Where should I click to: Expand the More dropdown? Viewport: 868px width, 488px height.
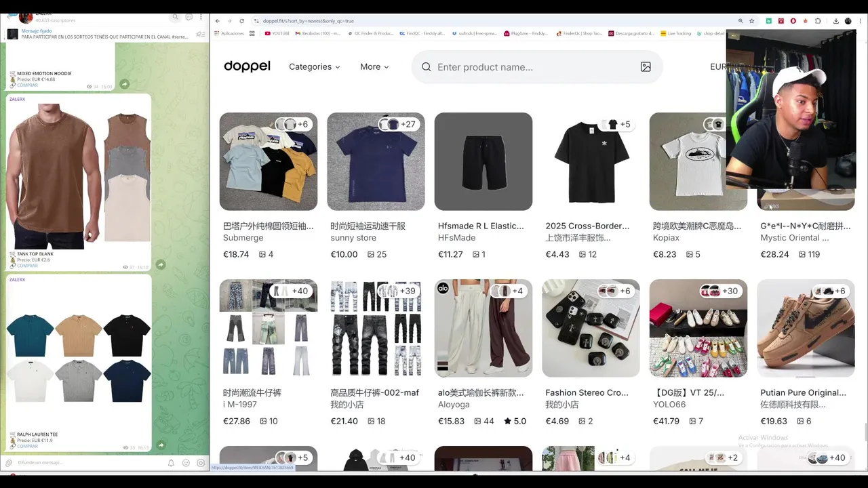pos(374,66)
